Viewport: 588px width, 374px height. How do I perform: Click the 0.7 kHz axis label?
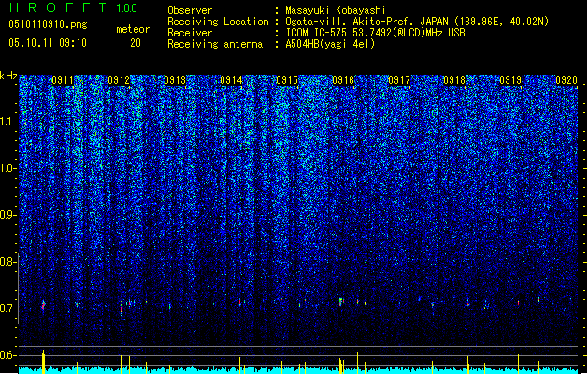point(7,309)
